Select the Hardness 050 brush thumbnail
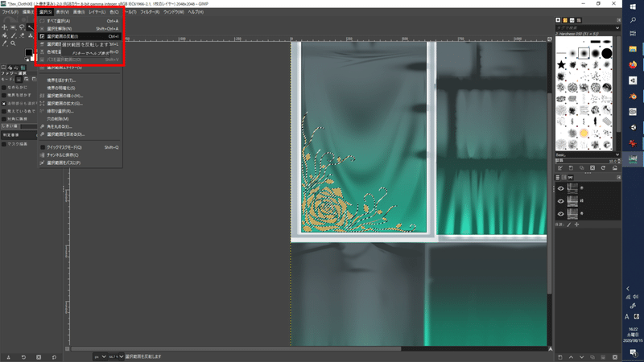 (584, 53)
